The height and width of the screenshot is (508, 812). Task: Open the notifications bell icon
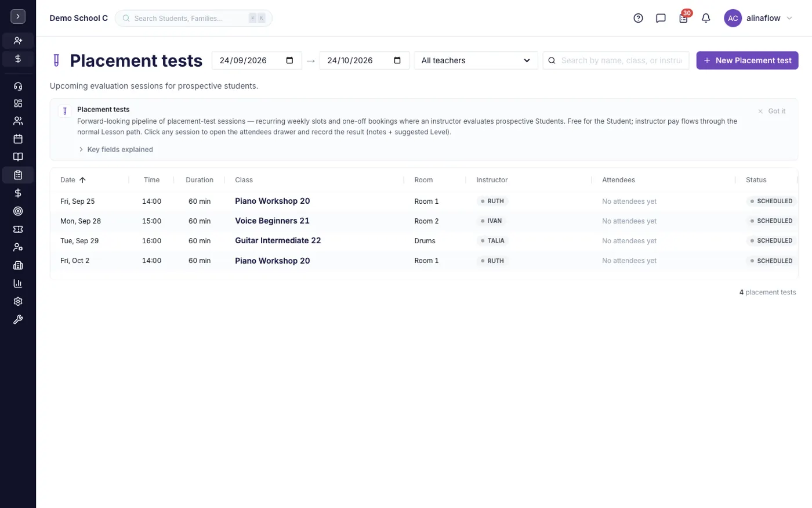tap(706, 18)
